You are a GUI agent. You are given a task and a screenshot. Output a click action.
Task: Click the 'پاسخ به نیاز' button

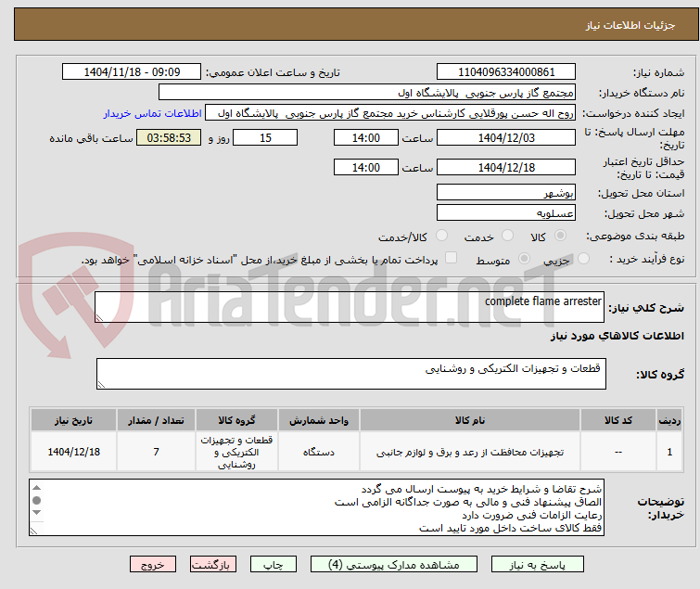[x=538, y=565]
